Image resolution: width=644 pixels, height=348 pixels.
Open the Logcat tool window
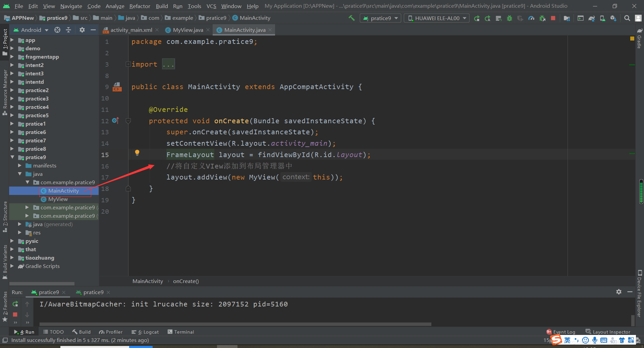[145, 332]
